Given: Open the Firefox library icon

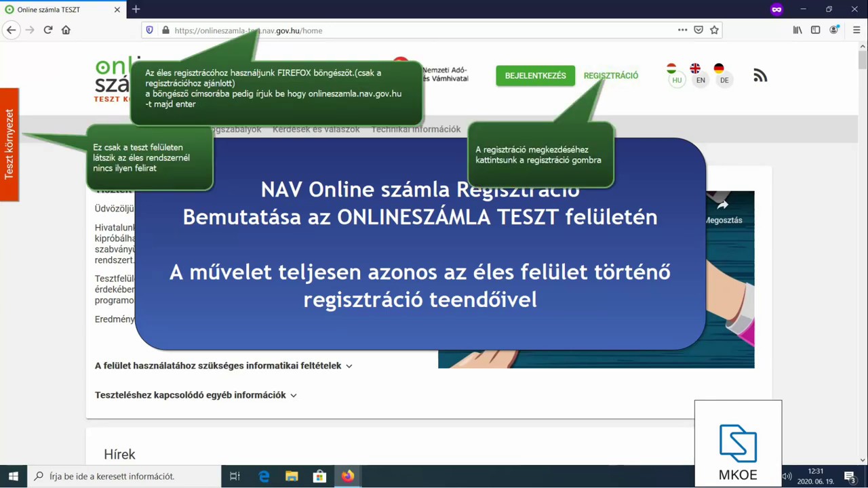Looking at the screenshot, I should click(797, 30).
